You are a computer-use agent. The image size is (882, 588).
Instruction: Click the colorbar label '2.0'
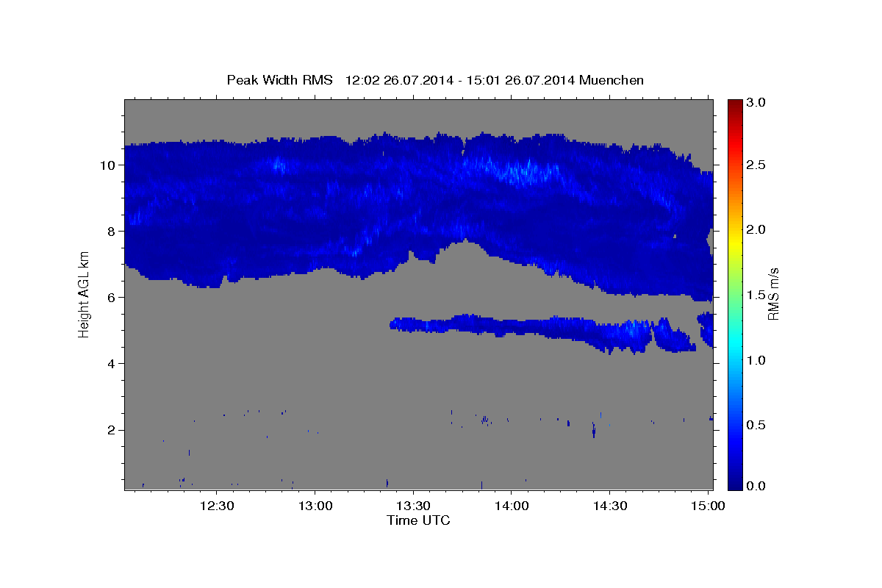(x=758, y=230)
